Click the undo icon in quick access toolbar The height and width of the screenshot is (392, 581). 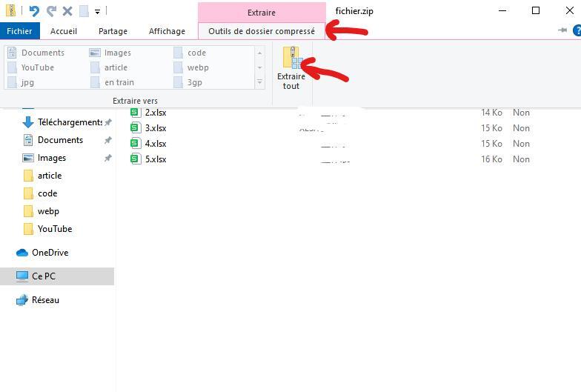34,11
